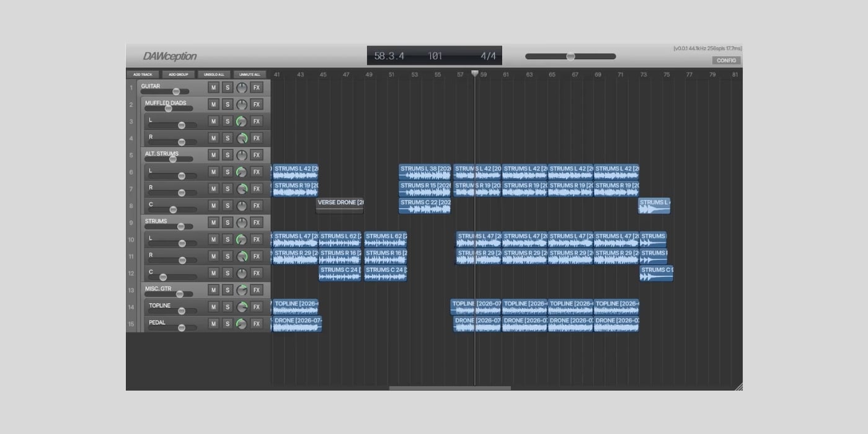
Task: Click the tempo value 101
Action: pyautogui.click(x=435, y=56)
